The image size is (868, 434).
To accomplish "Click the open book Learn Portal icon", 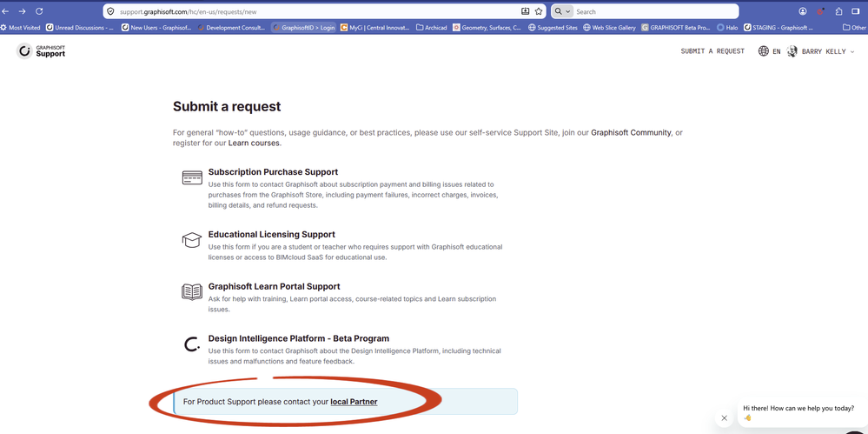I will [x=192, y=291].
